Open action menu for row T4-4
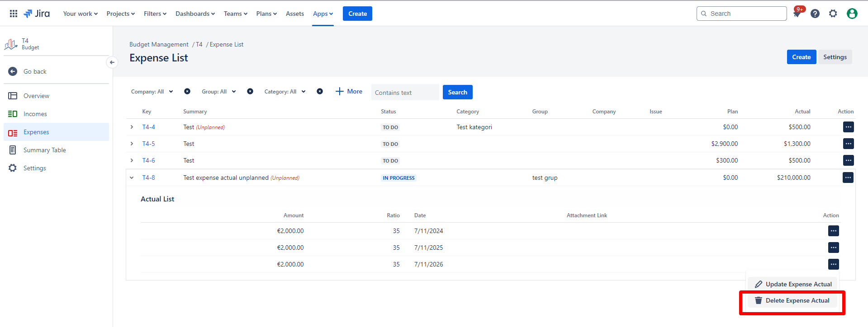 849,127
